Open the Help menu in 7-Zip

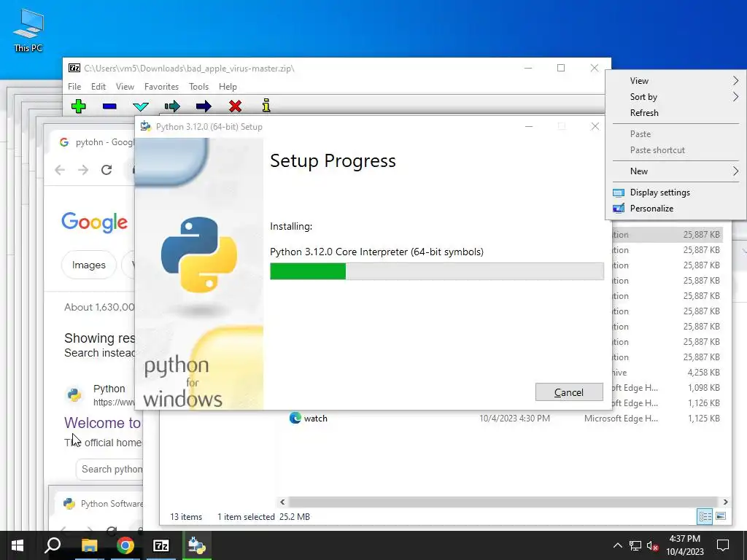[x=228, y=87]
